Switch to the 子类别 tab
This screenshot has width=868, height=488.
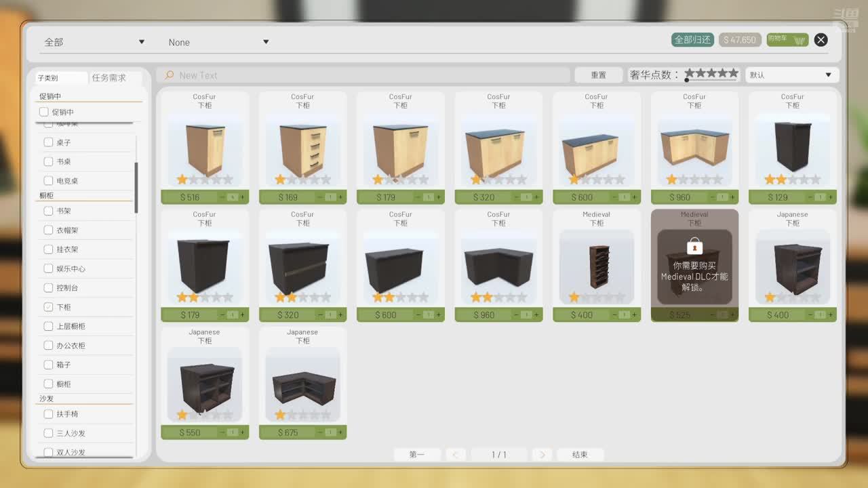61,78
